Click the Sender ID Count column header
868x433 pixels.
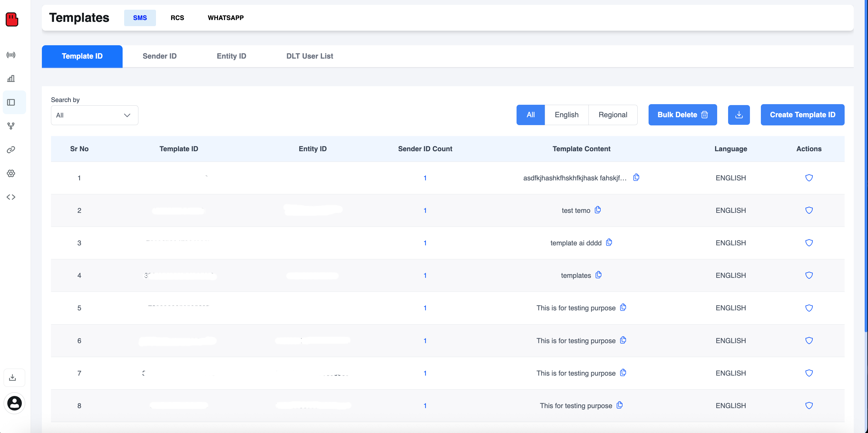(425, 149)
